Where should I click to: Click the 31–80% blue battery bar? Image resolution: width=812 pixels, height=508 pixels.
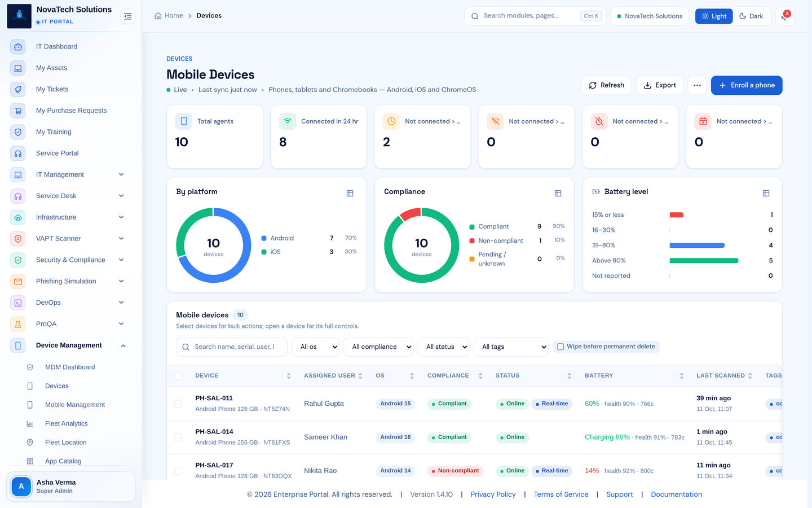[697, 246]
